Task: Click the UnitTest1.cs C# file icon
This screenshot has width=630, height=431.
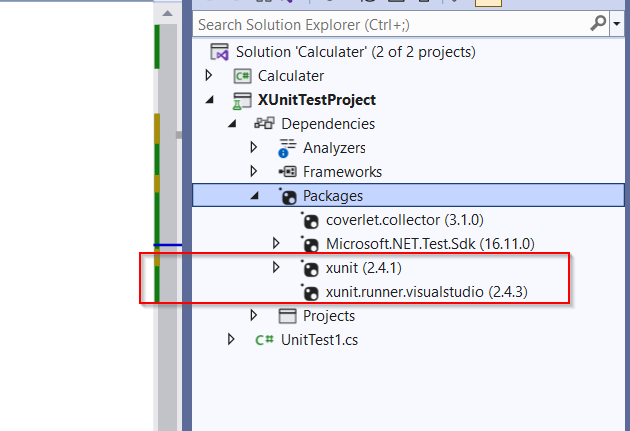Action: pos(264,340)
